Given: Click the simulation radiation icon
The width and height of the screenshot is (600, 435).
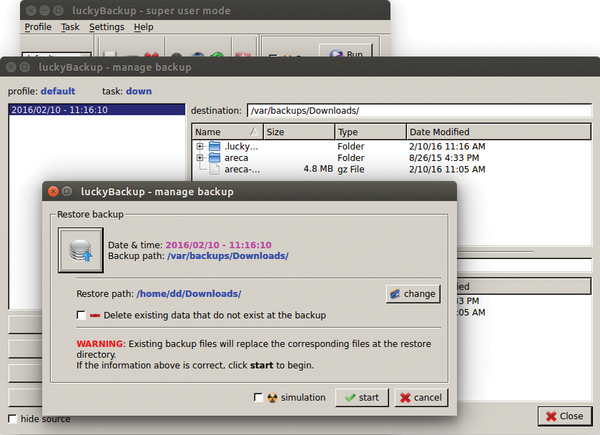Looking at the screenshot, I should point(272,398).
